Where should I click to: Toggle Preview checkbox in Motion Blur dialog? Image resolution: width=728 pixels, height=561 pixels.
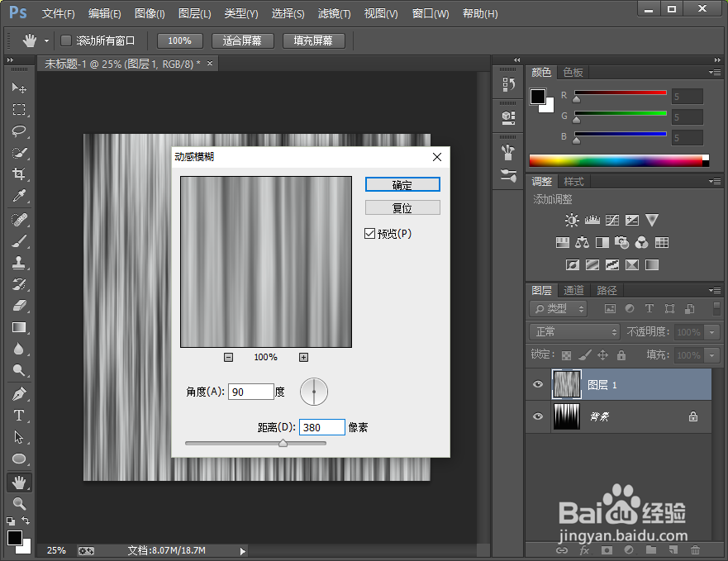coord(369,234)
